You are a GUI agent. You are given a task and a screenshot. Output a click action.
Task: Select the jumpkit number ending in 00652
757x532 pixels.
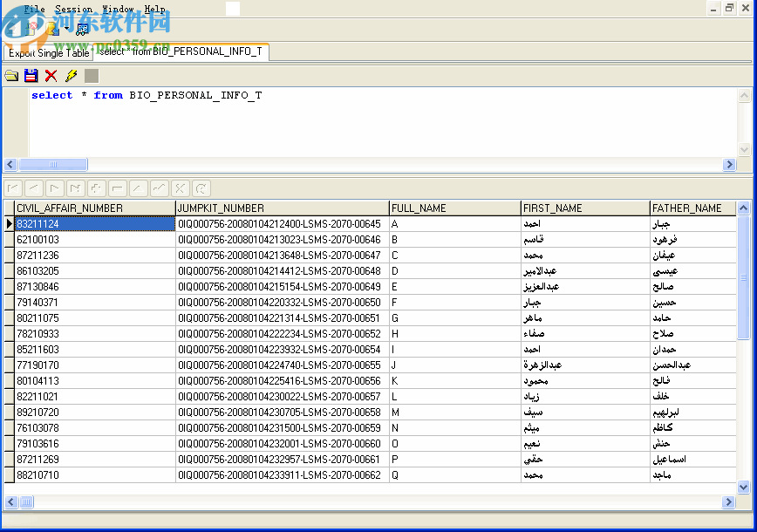coord(282,333)
